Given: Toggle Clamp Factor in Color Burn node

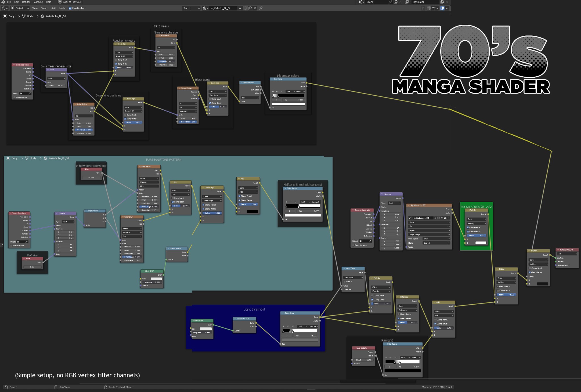Looking at the screenshot, I should click(x=210, y=103).
